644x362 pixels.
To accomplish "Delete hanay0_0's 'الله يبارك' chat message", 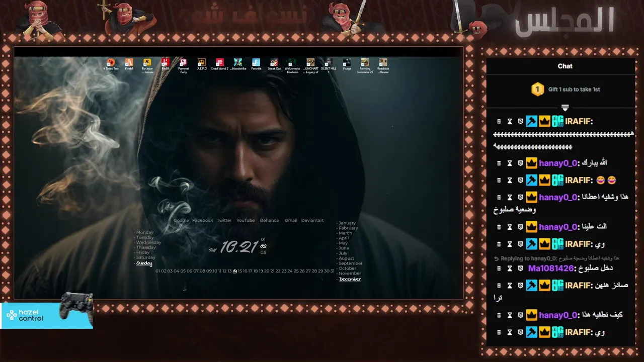I will [x=499, y=163].
